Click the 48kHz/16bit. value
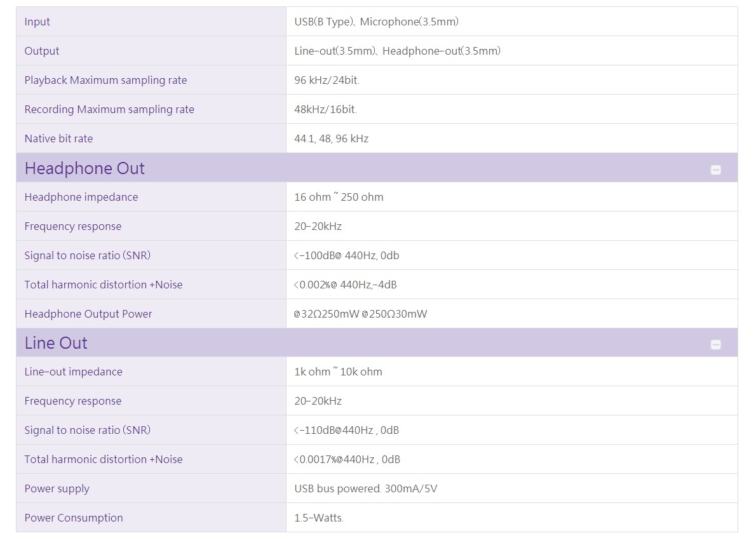This screenshot has width=756, height=552. [325, 109]
